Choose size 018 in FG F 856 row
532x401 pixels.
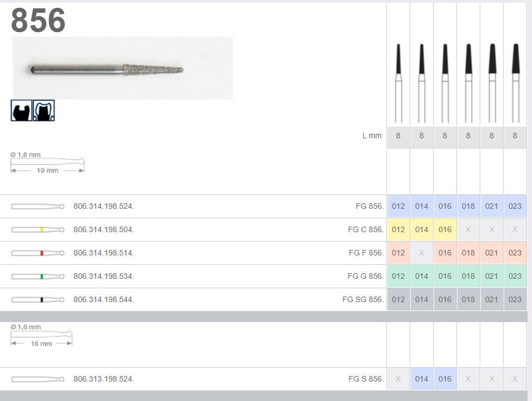coord(468,253)
